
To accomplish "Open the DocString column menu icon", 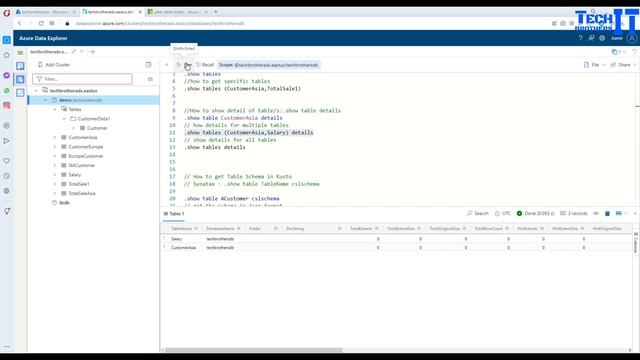I will tap(340, 229).
